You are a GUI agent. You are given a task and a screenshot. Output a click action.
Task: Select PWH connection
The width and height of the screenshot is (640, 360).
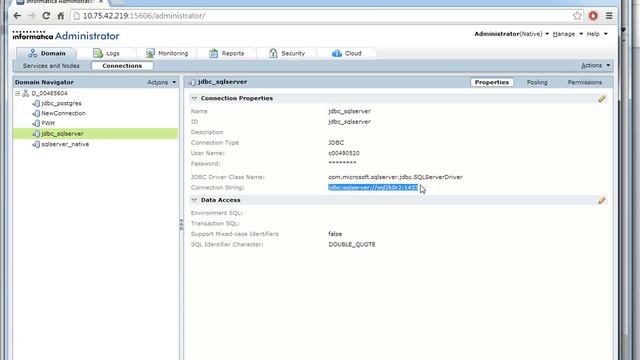48,123
